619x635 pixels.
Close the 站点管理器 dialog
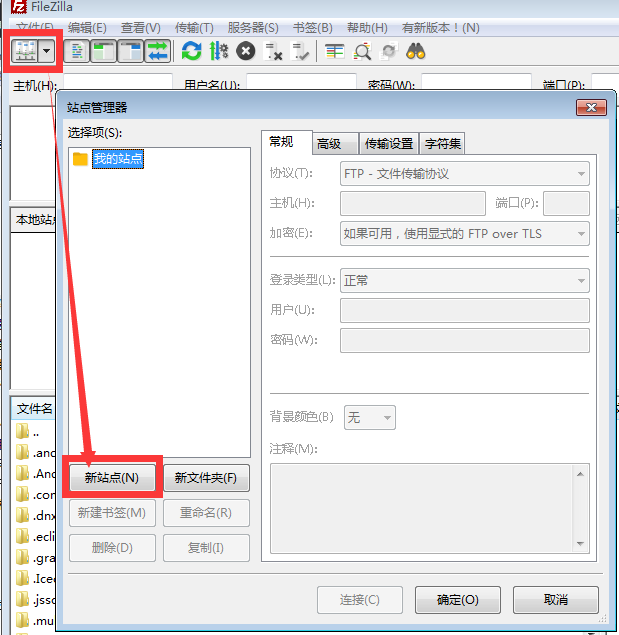(591, 107)
